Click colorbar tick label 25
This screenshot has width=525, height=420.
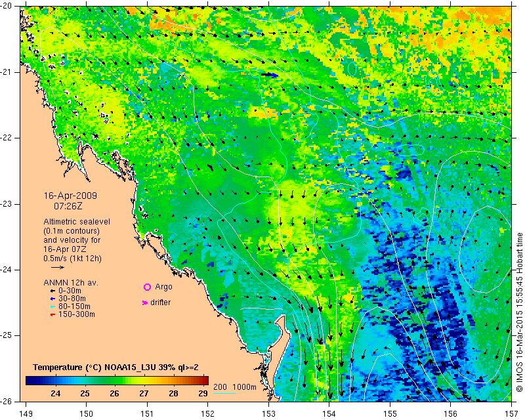click(85, 393)
